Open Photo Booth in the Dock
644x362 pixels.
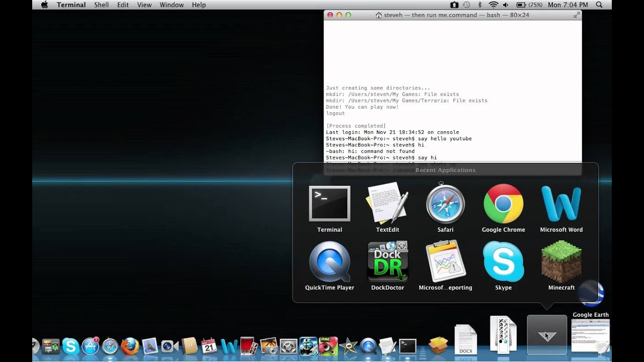[x=249, y=346]
